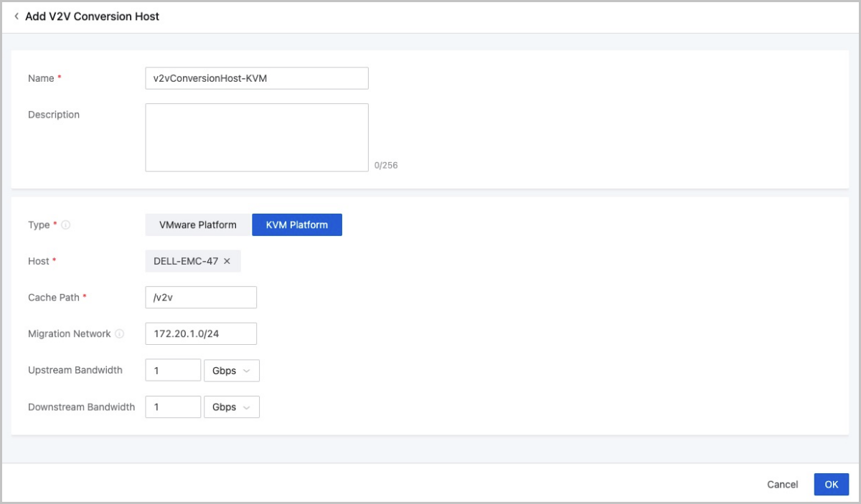Focus the Downstream Bandwidth value box
Image resolution: width=861 pixels, height=504 pixels.
click(x=173, y=407)
